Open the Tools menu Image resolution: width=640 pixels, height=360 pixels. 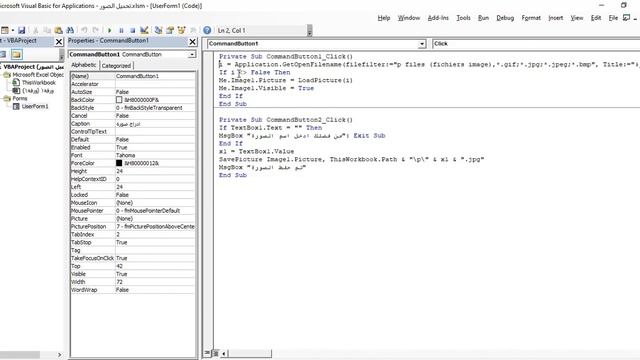click(x=463, y=18)
